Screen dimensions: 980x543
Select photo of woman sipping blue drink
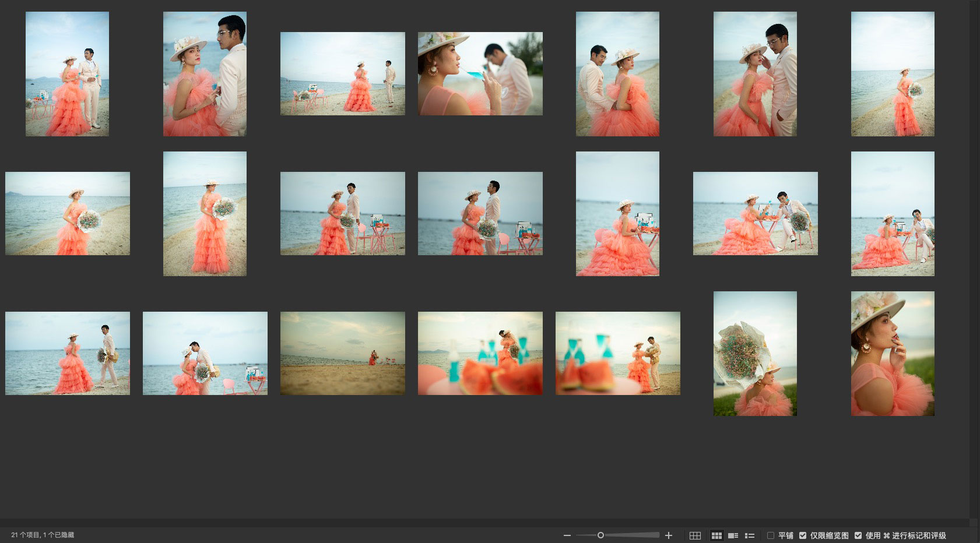tap(480, 73)
